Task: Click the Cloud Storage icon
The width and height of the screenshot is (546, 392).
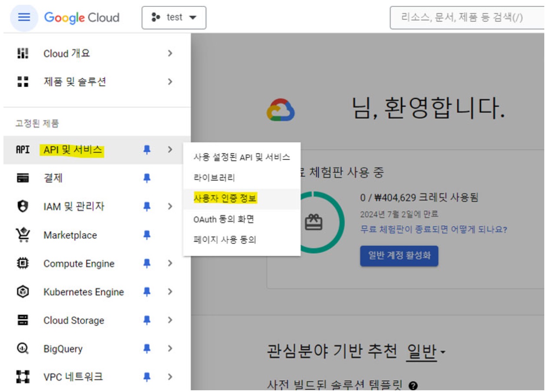Action: point(23,320)
